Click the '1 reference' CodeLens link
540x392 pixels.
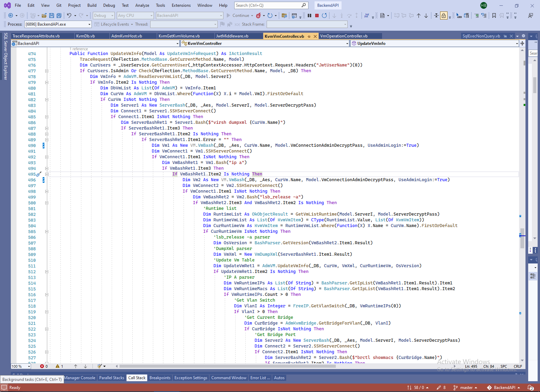click(79, 49)
